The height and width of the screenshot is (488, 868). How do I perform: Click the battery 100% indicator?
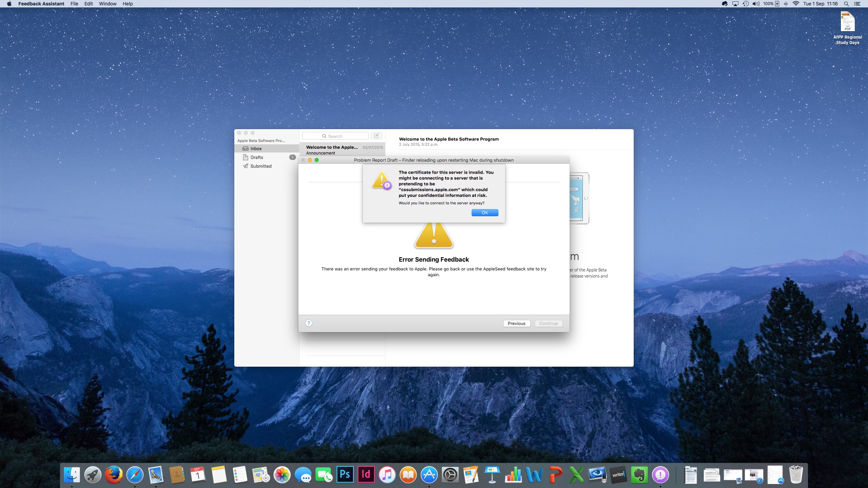tap(771, 4)
